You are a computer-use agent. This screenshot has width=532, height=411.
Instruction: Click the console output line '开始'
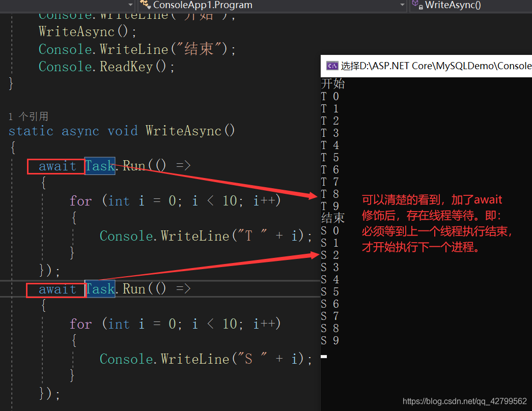[333, 83]
